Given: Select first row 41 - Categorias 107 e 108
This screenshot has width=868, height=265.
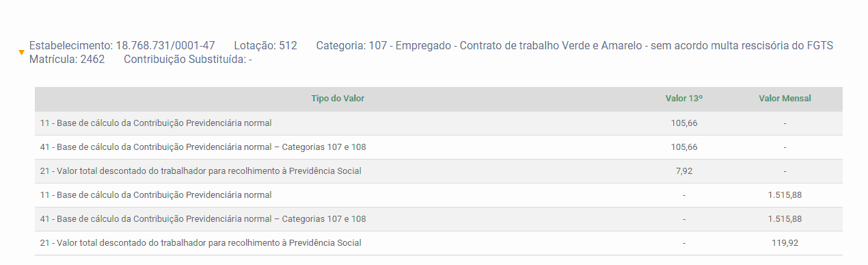Looking at the screenshot, I should [x=439, y=147].
